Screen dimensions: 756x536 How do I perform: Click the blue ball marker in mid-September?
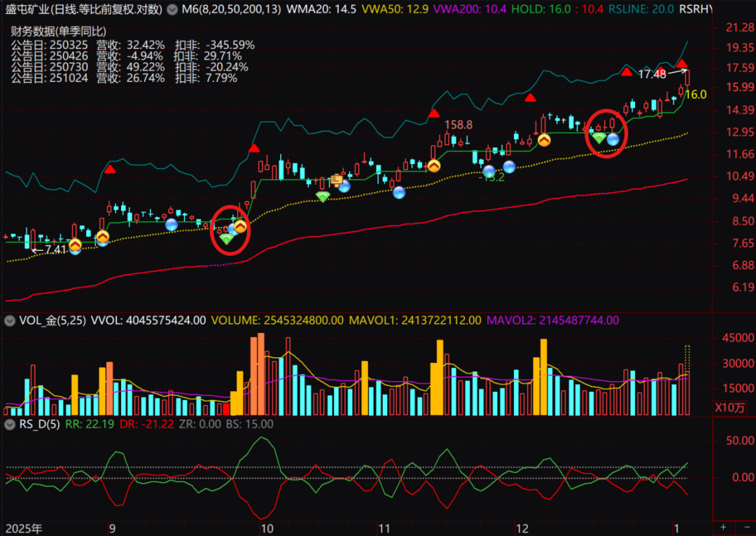pyautogui.click(x=171, y=224)
